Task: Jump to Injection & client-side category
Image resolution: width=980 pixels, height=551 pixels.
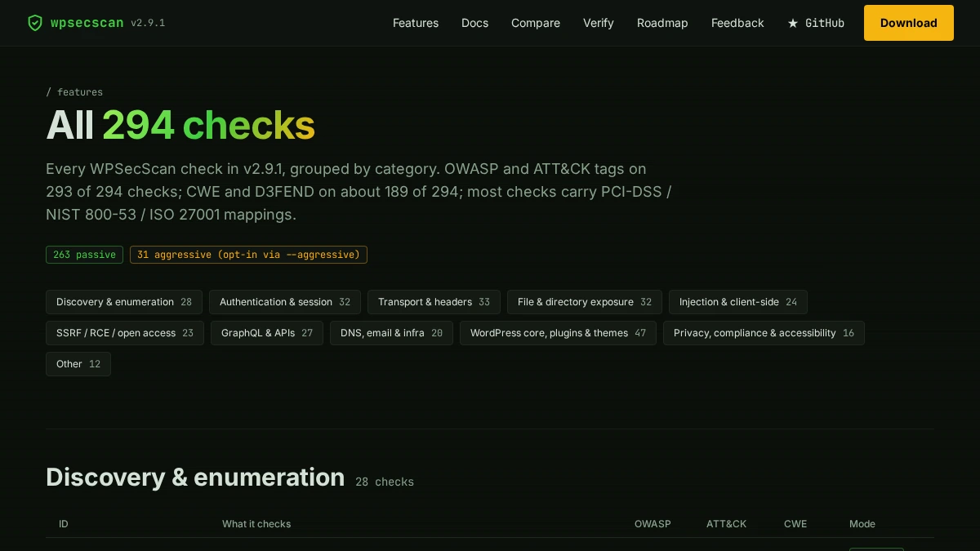Action: click(x=738, y=302)
